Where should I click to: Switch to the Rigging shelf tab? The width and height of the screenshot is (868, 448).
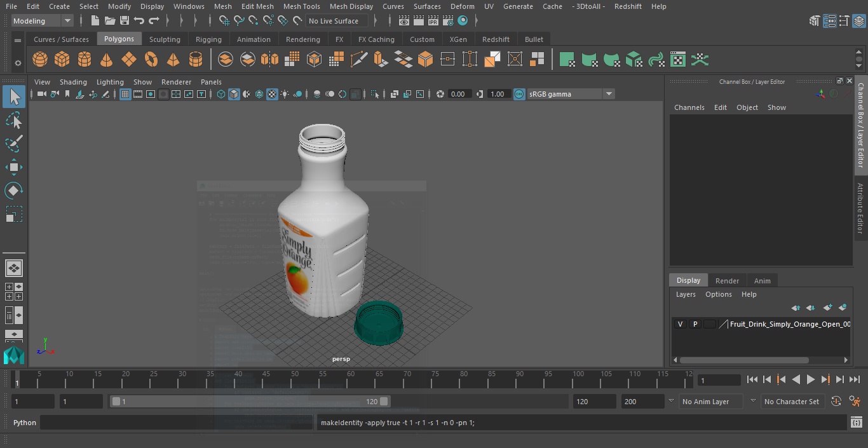pos(208,39)
